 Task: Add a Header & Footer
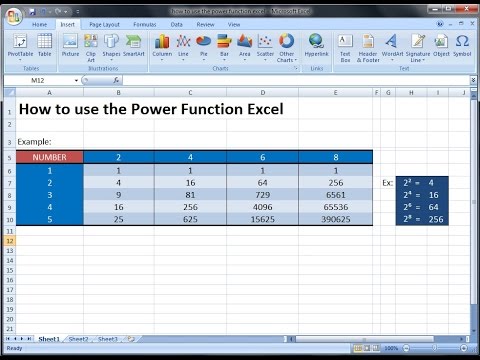pyautogui.click(x=368, y=48)
